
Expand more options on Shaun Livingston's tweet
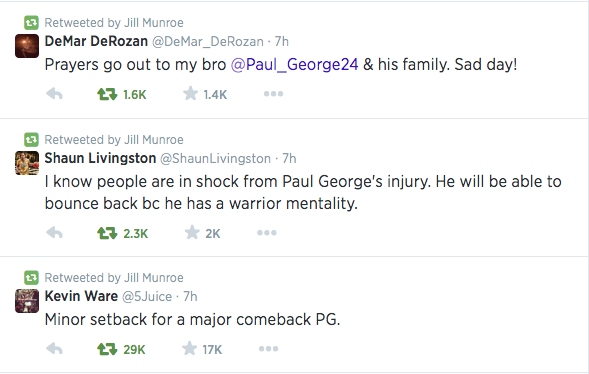point(267,233)
